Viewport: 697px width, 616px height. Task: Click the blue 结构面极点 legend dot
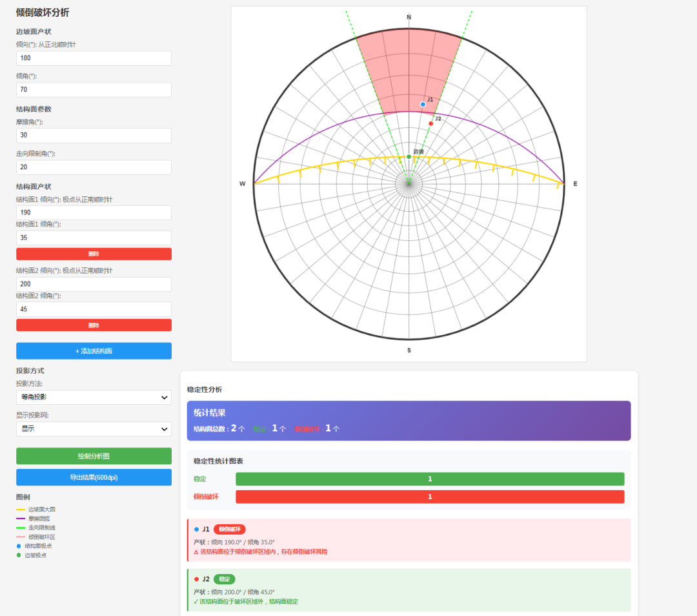[x=19, y=546]
